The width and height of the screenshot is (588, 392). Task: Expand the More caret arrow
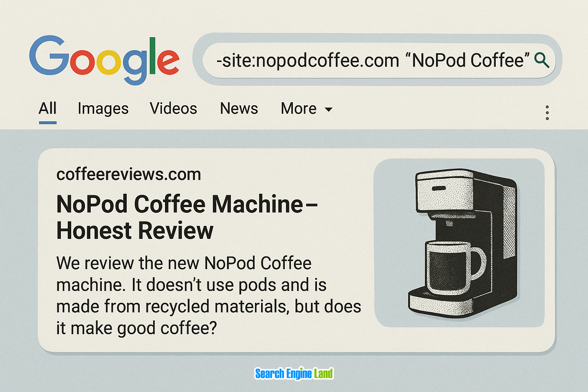pyautogui.click(x=328, y=109)
